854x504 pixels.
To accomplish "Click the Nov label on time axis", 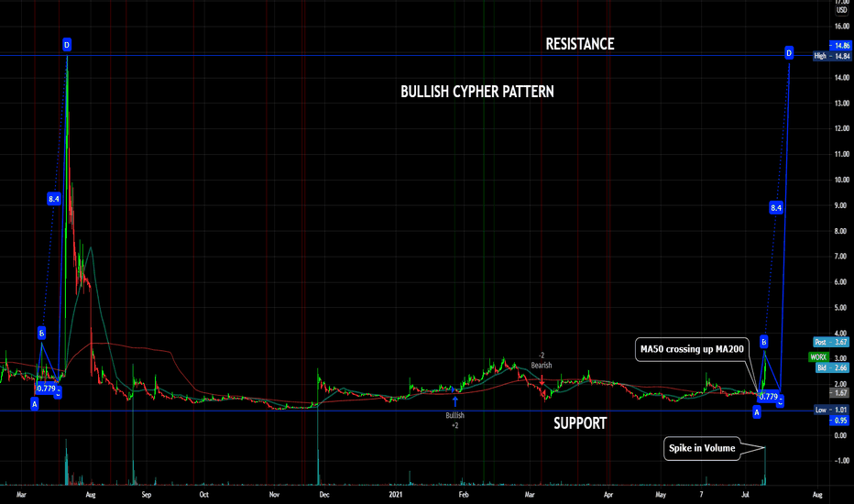I will click(274, 495).
